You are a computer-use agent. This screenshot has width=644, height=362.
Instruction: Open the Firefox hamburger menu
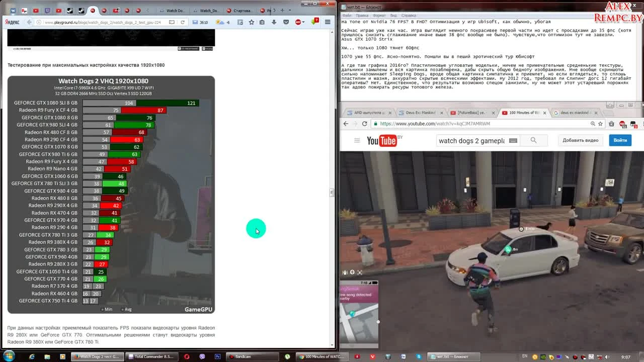[x=328, y=22]
